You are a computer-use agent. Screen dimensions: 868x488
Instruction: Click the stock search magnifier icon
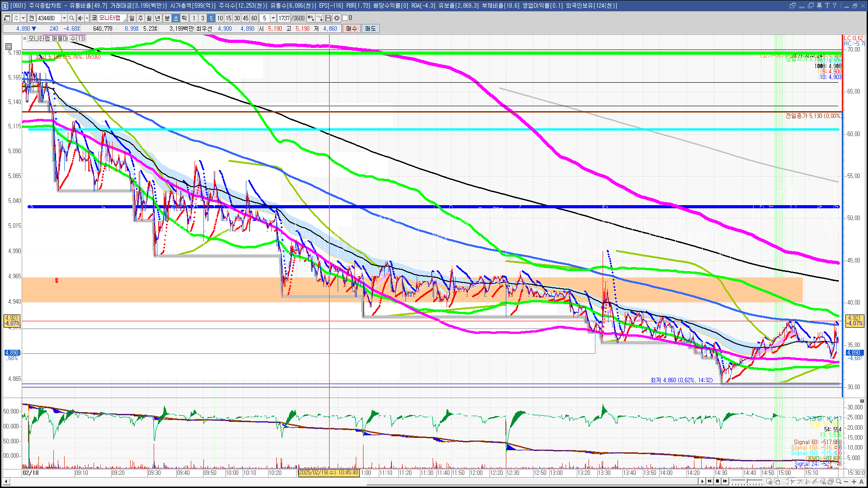point(72,18)
